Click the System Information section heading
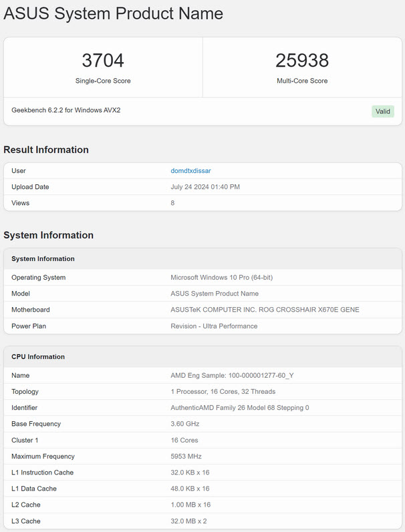 (x=48, y=235)
